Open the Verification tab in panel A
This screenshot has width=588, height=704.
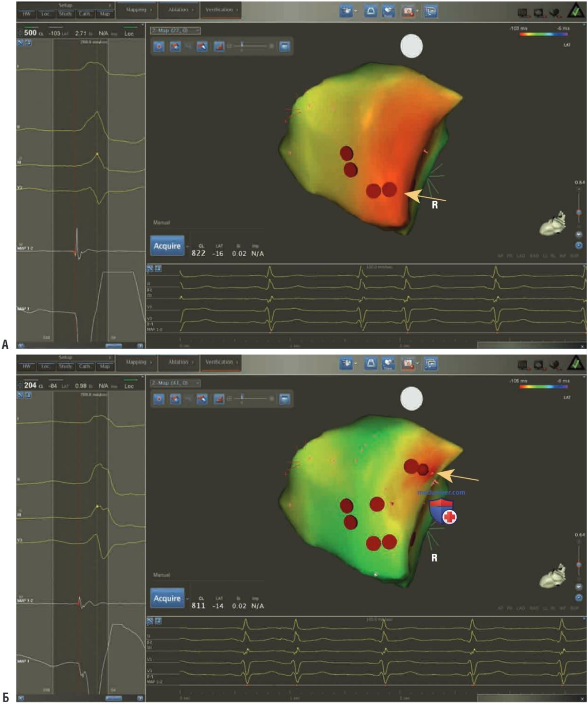(221, 10)
